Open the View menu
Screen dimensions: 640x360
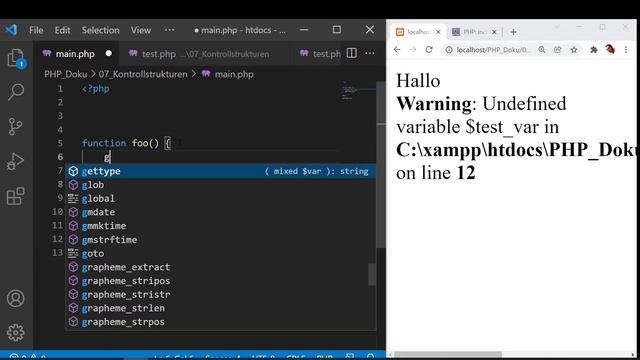(141, 30)
